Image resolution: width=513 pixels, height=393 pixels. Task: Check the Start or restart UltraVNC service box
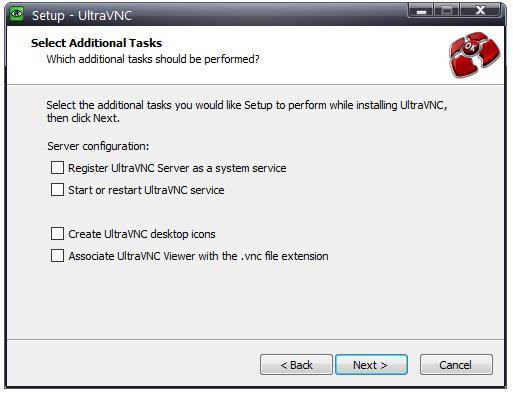(x=57, y=190)
